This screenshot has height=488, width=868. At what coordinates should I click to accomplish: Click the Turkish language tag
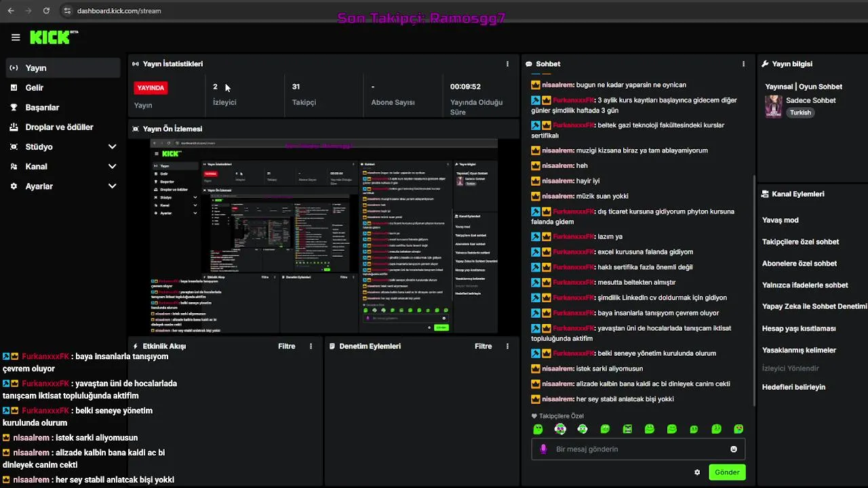click(x=800, y=113)
